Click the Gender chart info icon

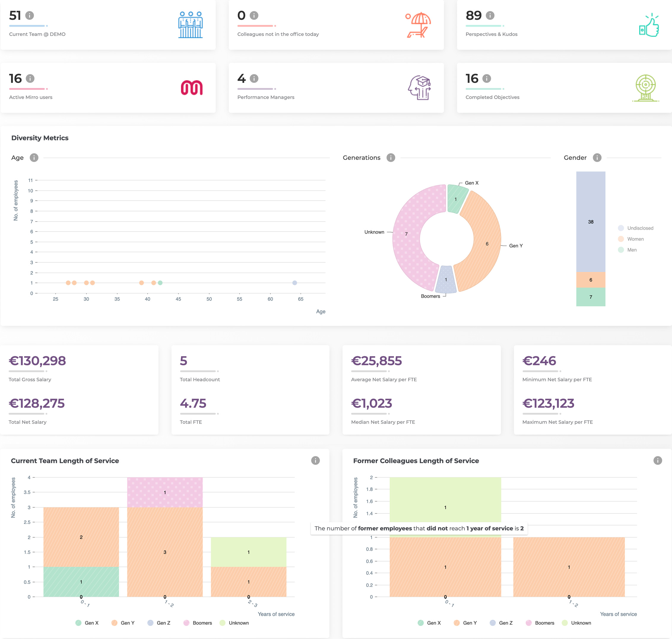click(x=597, y=158)
